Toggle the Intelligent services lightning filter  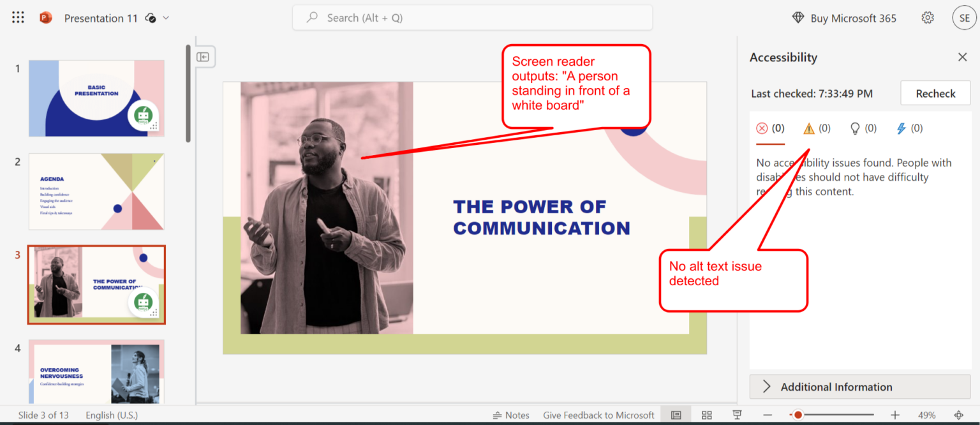coord(909,128)
